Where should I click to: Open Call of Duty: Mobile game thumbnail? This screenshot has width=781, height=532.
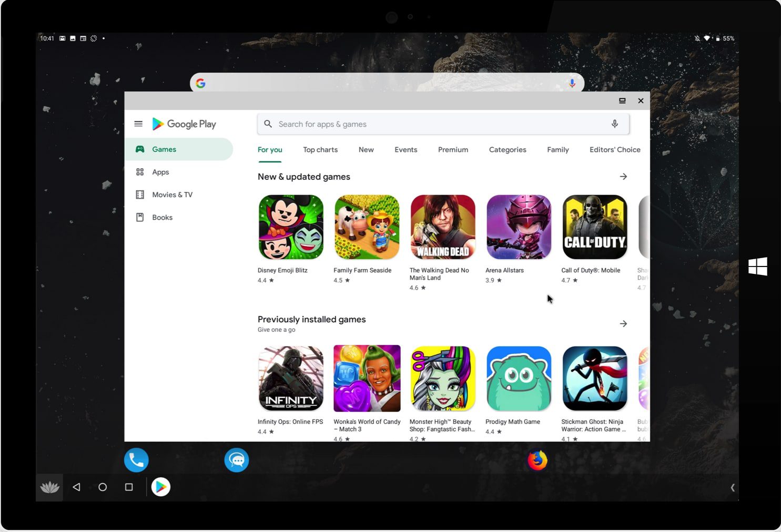click(x=594, y=227)
